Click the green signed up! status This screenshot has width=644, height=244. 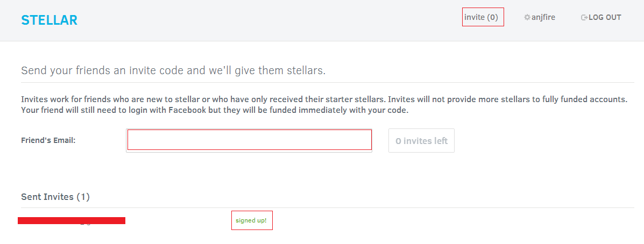[251, 221]
